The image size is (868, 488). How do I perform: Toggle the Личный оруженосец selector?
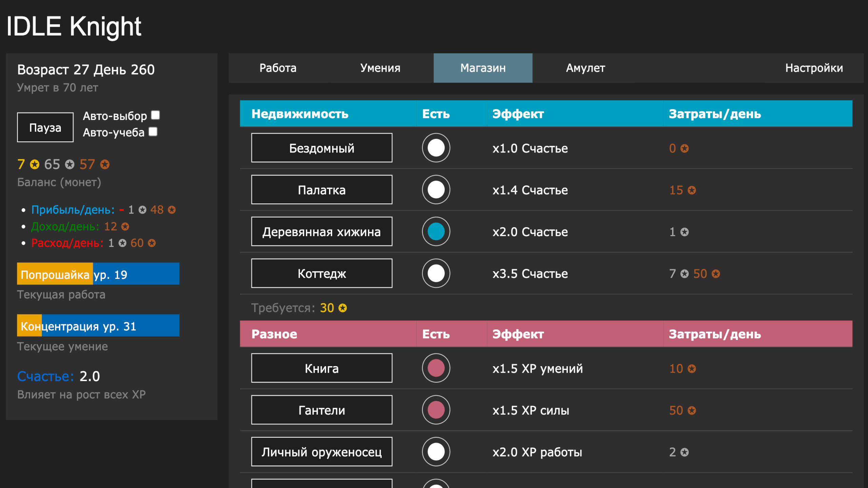436,452
